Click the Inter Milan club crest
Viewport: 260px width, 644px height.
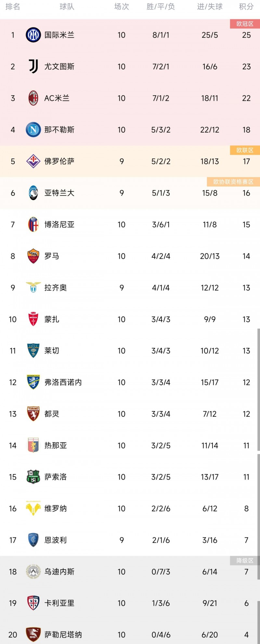click(33, 35)
